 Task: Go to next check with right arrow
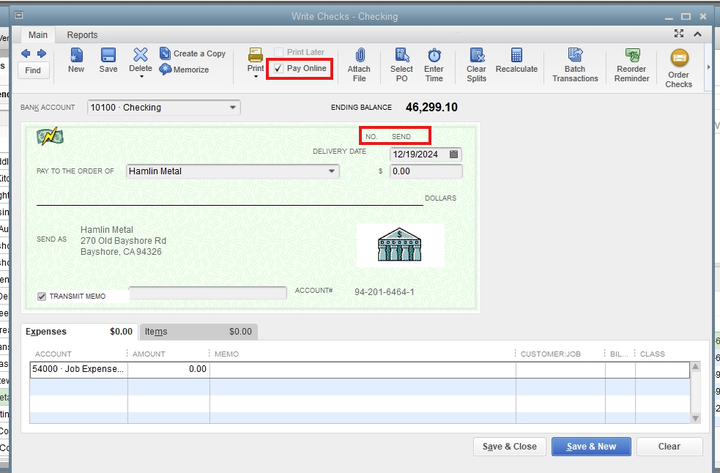[41, 54]
